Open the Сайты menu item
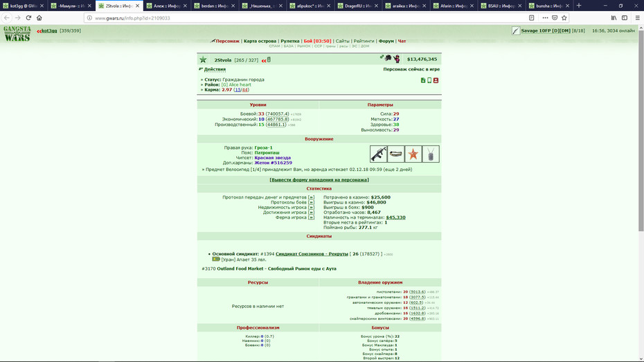Image resolution: width=644 pixels, height=362 pixels. point(343,41)
